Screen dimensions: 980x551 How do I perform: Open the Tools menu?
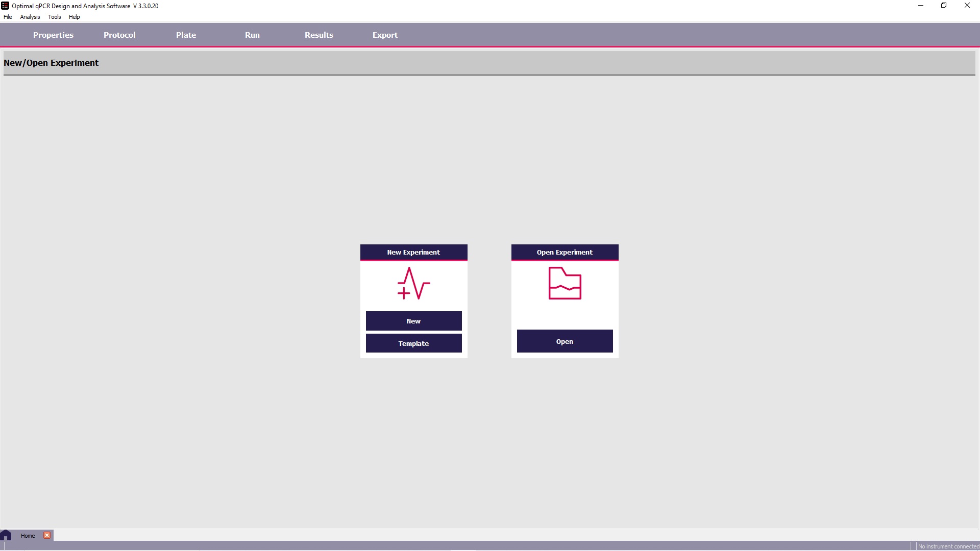coord(54,17)
